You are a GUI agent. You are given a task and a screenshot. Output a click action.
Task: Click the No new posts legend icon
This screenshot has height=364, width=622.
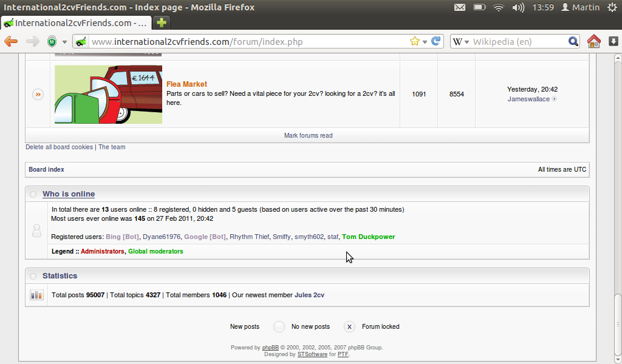279,327
